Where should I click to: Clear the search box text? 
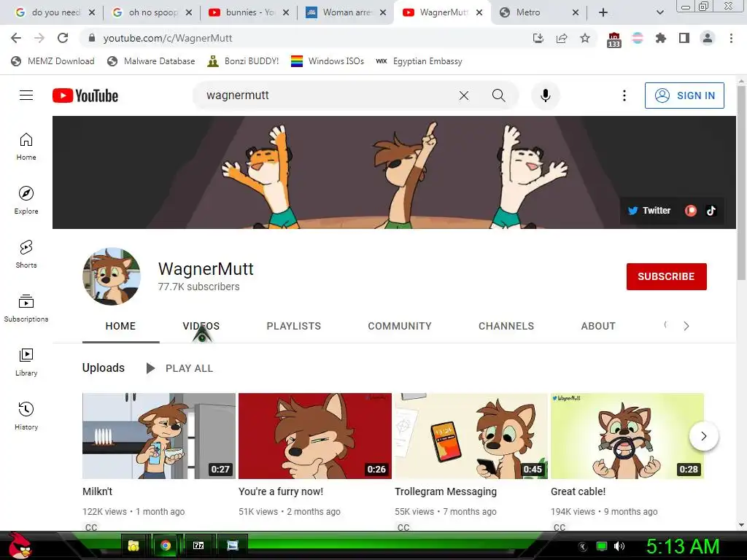463,96
